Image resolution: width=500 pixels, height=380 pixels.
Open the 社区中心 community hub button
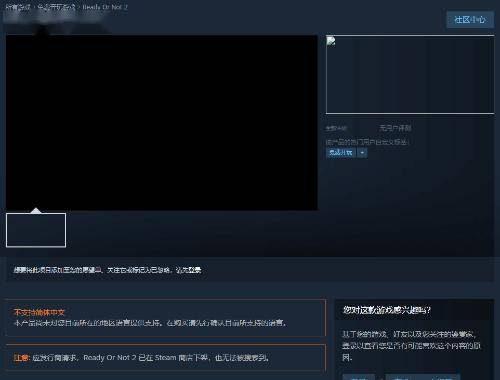(470, 20)
